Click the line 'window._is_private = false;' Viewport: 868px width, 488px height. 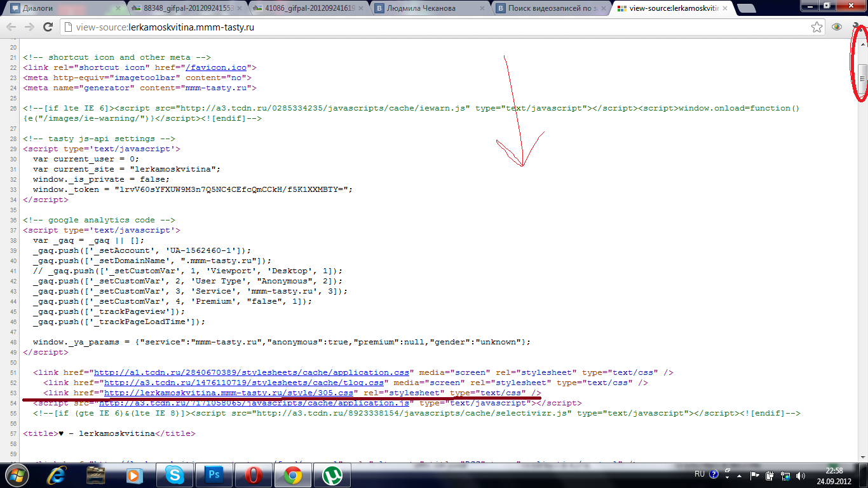click(x=102, y=179)
